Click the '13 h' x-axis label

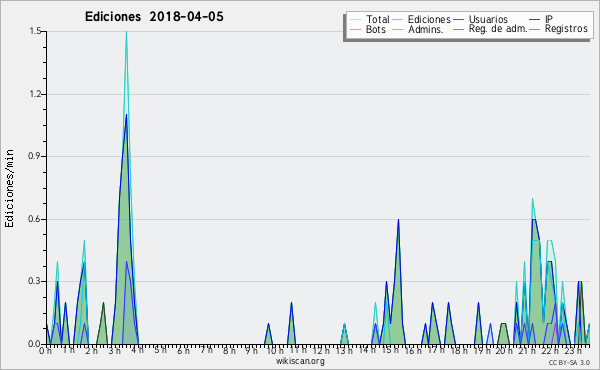click(x=344, y=351)
